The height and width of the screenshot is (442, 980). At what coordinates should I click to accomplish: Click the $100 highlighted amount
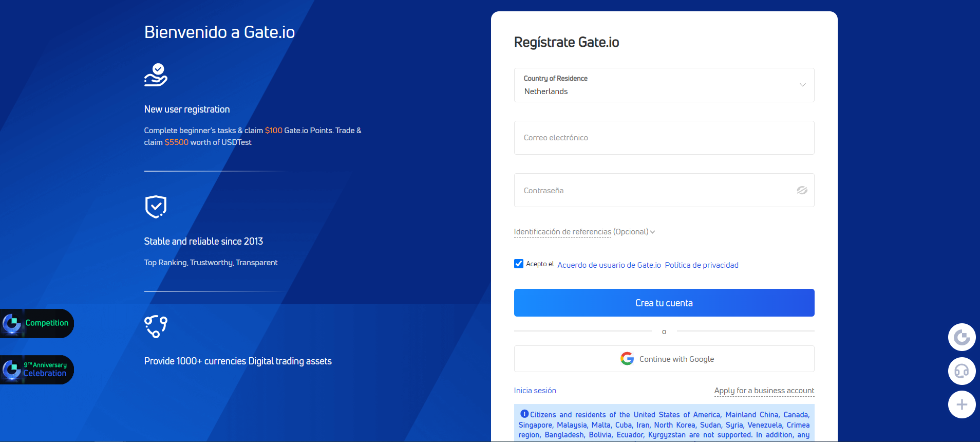(x=274, y=131)
